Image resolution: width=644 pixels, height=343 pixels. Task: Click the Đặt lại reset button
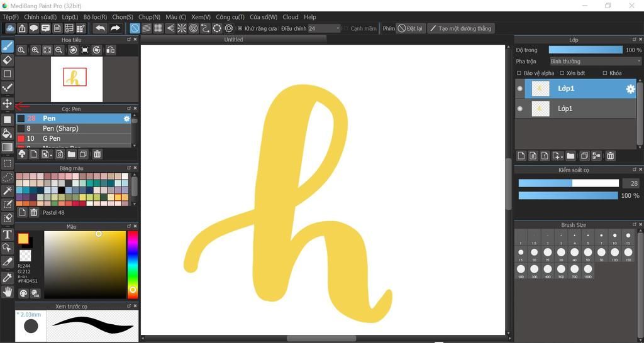tap(410, 28)
